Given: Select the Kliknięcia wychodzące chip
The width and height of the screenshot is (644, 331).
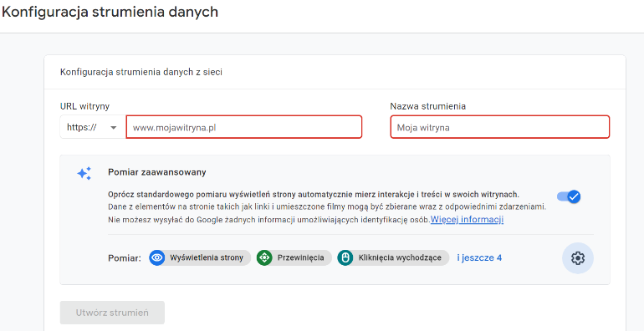Looking at the screenshot, I should (x=393, y=258).
